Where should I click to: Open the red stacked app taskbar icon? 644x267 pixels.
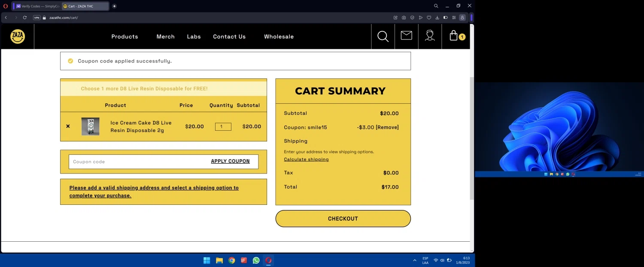[x=244, y=260]
